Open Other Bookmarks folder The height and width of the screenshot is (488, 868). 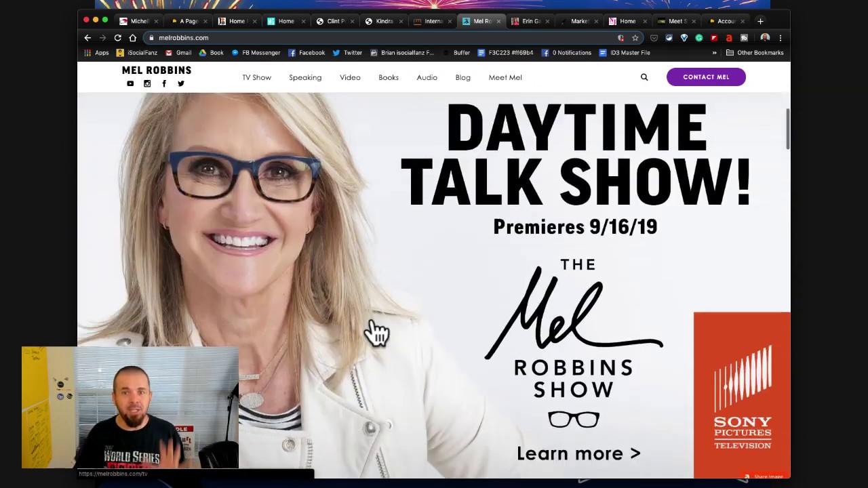pyautogui.click(x=754, y=53)
